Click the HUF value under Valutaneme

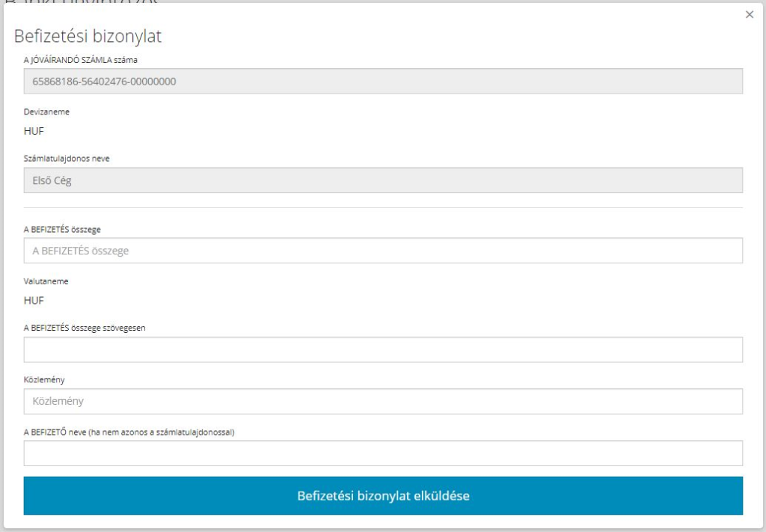34,300
